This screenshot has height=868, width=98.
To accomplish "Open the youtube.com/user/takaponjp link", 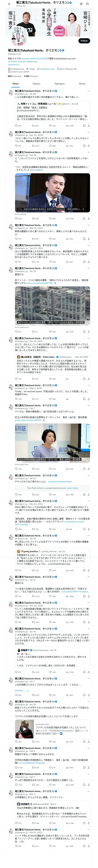I will point(23,62).
